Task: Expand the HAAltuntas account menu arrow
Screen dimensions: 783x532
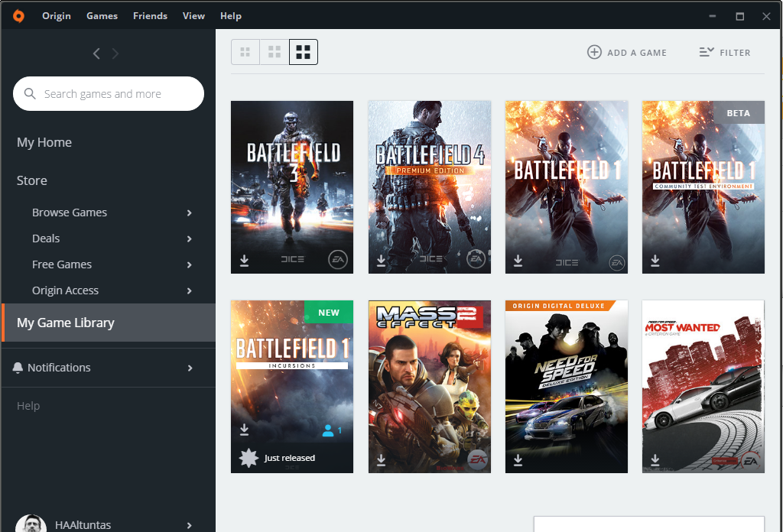Action: [x=190, y=525]
